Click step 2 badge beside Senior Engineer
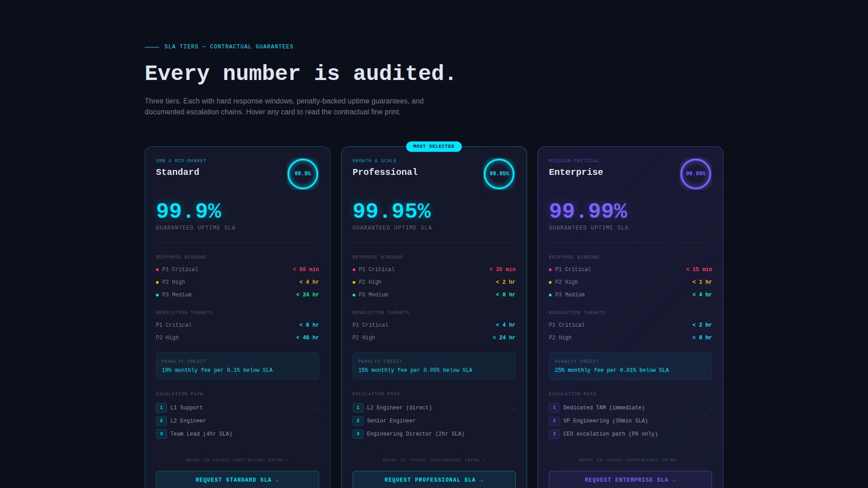868x488 pixels. tap(358, 421)
